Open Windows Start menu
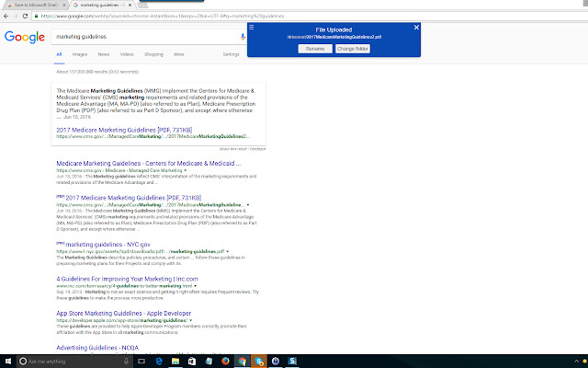 (x=8, y=362)
